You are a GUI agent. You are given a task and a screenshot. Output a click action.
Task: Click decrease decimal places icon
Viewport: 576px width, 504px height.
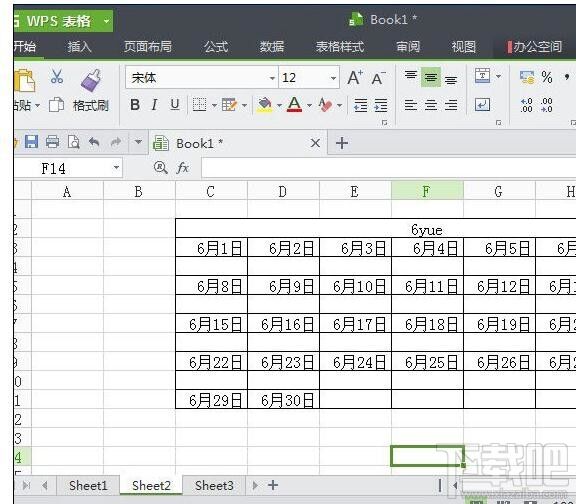(547, 105)
